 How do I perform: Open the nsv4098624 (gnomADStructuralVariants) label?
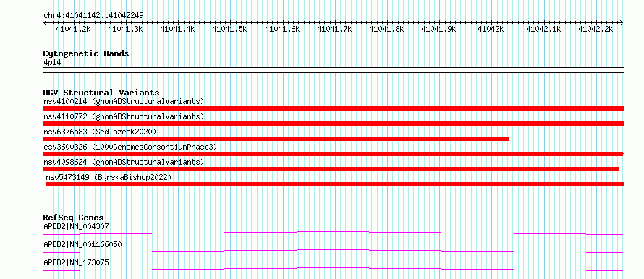point(124,162)
